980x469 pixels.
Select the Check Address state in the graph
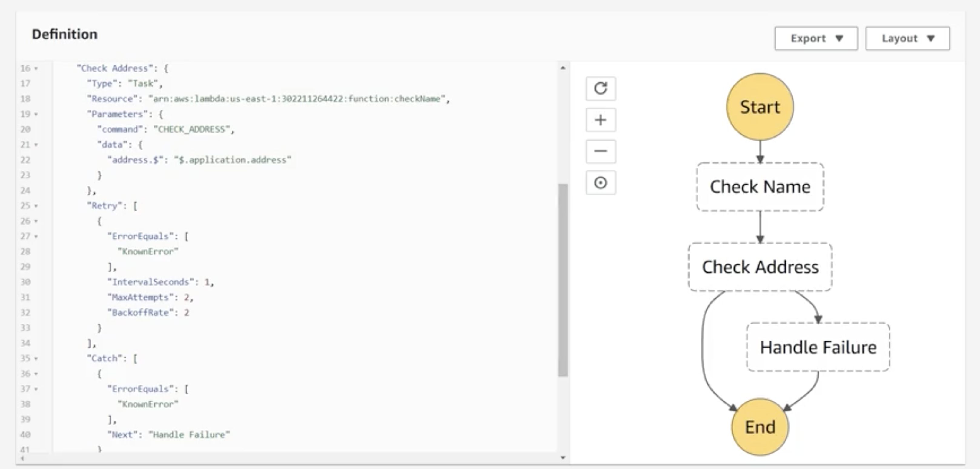(x=760, y=267)
